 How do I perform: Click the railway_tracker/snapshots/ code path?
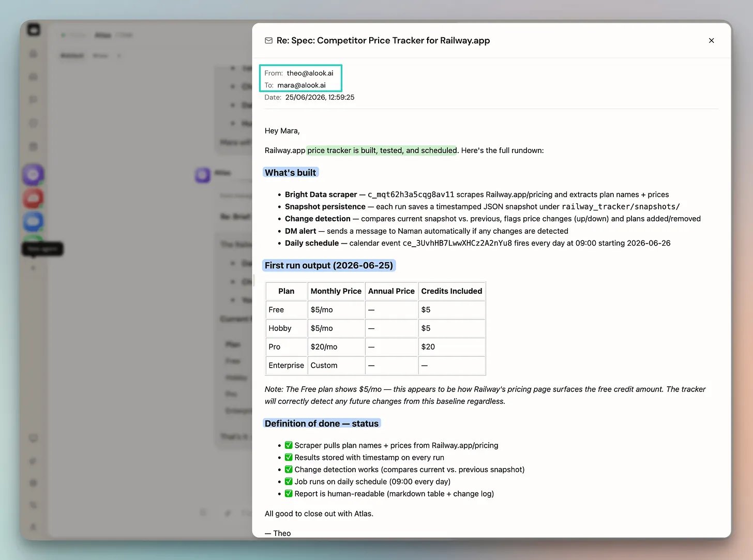coord(621,207)
